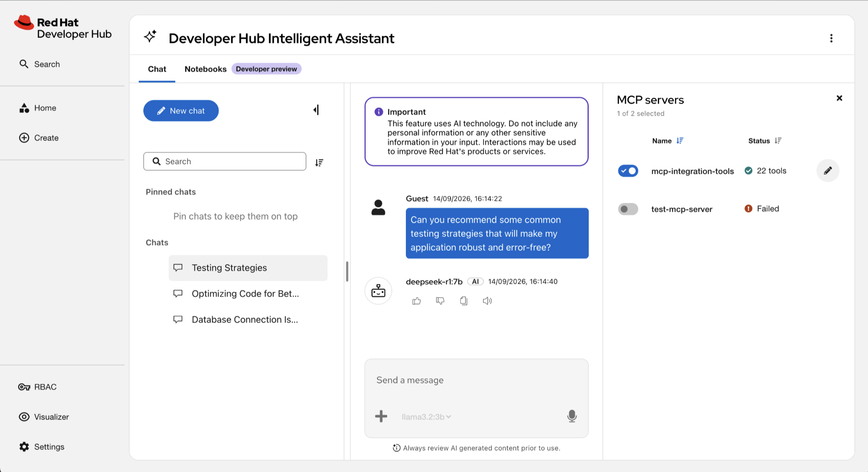This screenshot has height=472, width=868.
Task: Click the chat Search field
Action: coord(225,161)
